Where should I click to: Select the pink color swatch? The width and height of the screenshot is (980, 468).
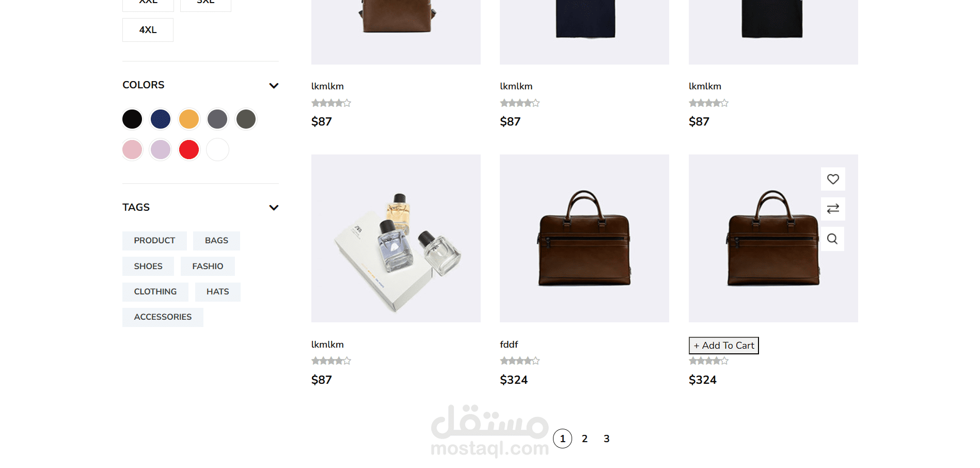pyautogui.click(x=132, y=150)
